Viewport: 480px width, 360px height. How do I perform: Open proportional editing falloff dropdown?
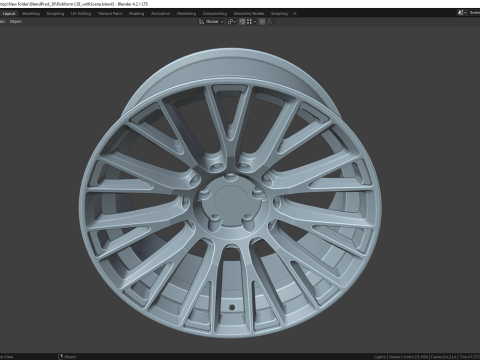[x=271, y=22]
